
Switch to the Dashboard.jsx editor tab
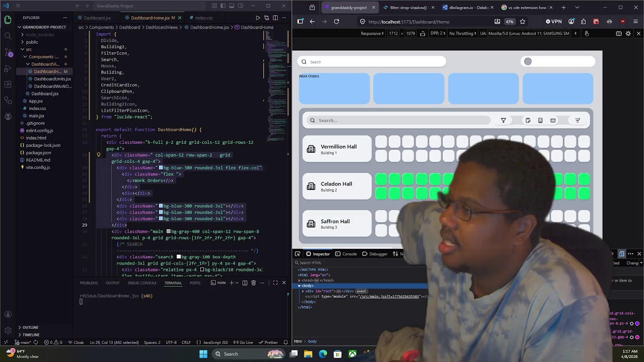coord(97,18)
